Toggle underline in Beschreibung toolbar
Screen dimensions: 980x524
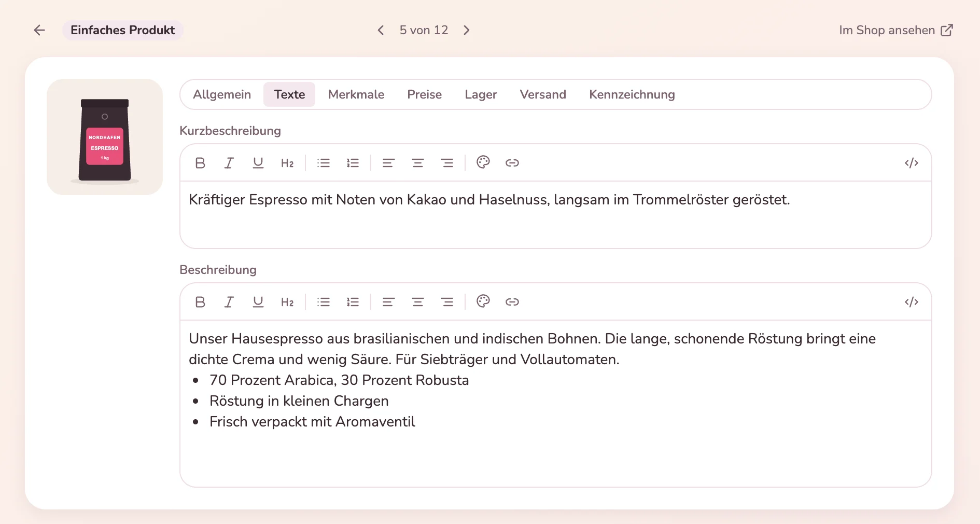tap(258, 302)
